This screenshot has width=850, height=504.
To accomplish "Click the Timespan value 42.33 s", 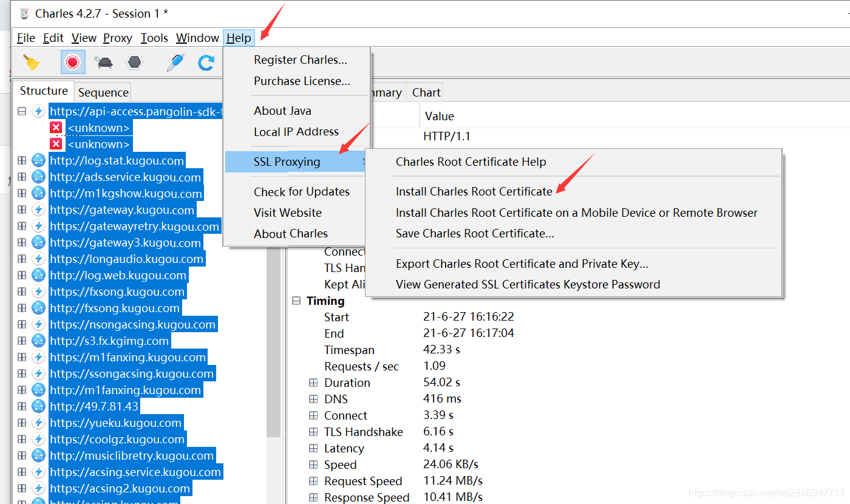I will [441, 350].
